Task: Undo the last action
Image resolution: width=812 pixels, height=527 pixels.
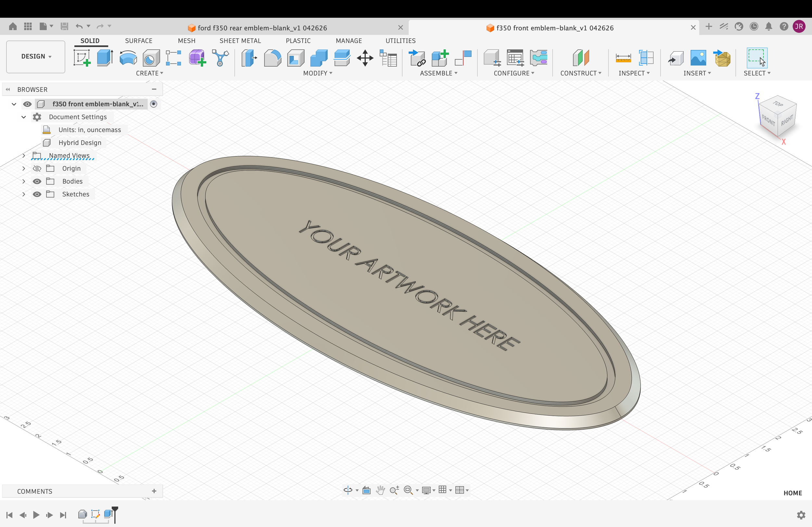Action: pos(79,26)
